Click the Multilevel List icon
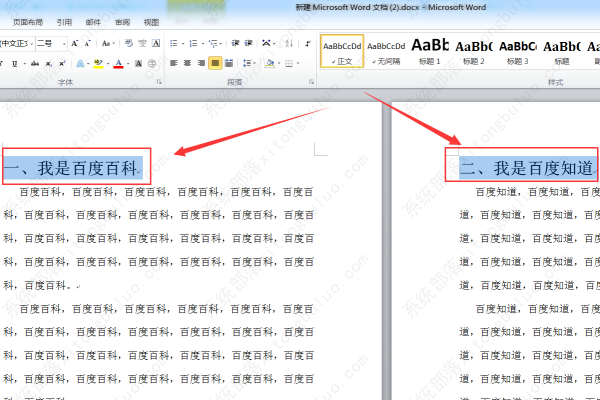 click(213, 43)
